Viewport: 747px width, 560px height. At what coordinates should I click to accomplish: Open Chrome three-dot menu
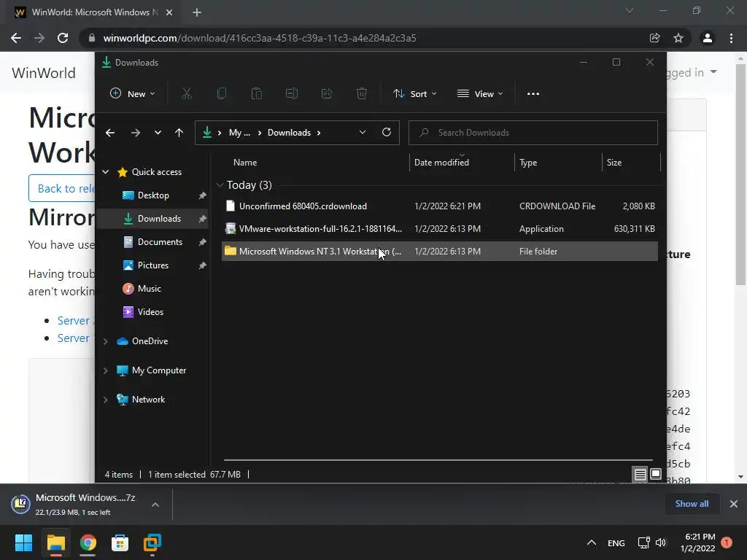coord(731,38)
